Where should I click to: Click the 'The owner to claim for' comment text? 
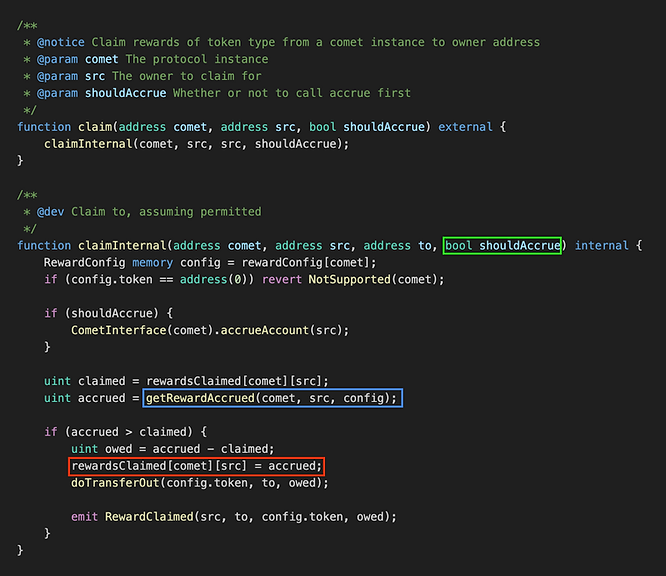[186, 76]
